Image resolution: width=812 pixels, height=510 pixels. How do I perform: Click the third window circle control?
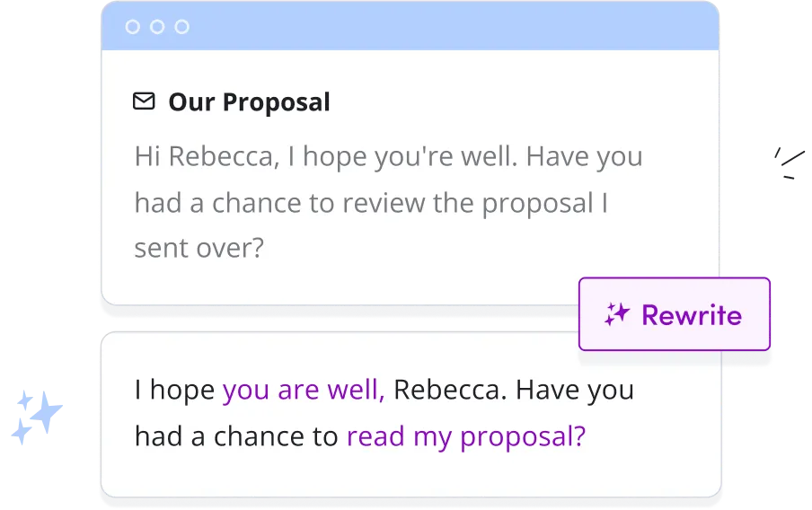(x=181, y=26)
